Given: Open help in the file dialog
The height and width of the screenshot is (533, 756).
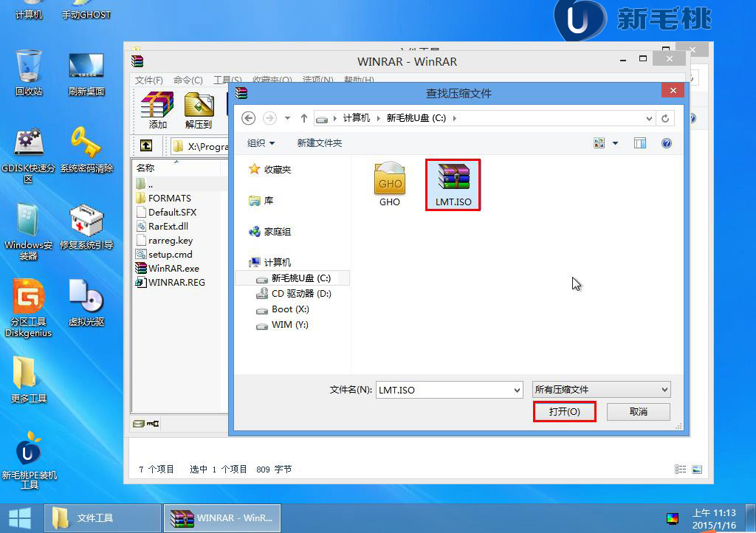Looking at the screenshot, I should pyautogui.click(x=667, y=143).
